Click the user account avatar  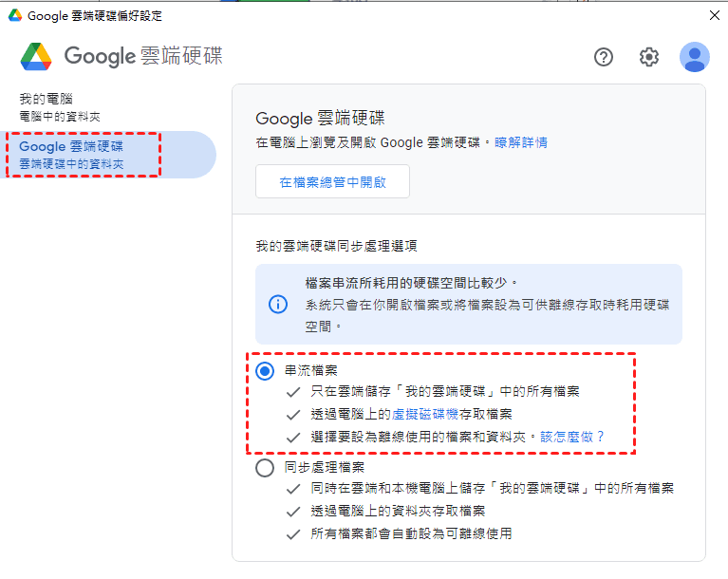pos(694,57)
